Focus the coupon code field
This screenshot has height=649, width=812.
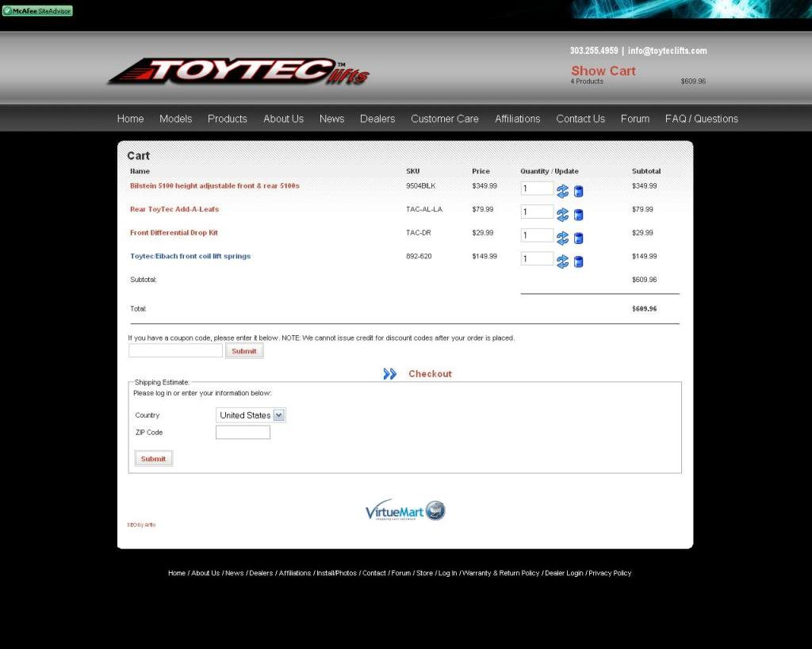(175, 350)
